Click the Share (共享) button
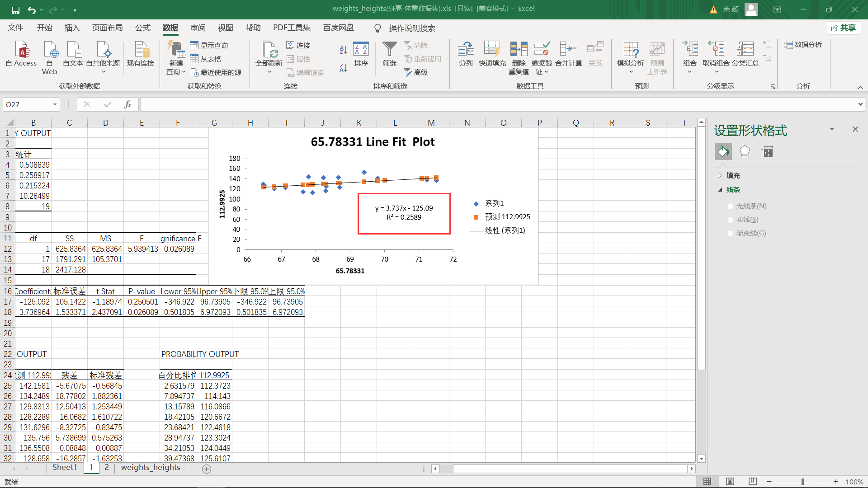 coord(844,28)
